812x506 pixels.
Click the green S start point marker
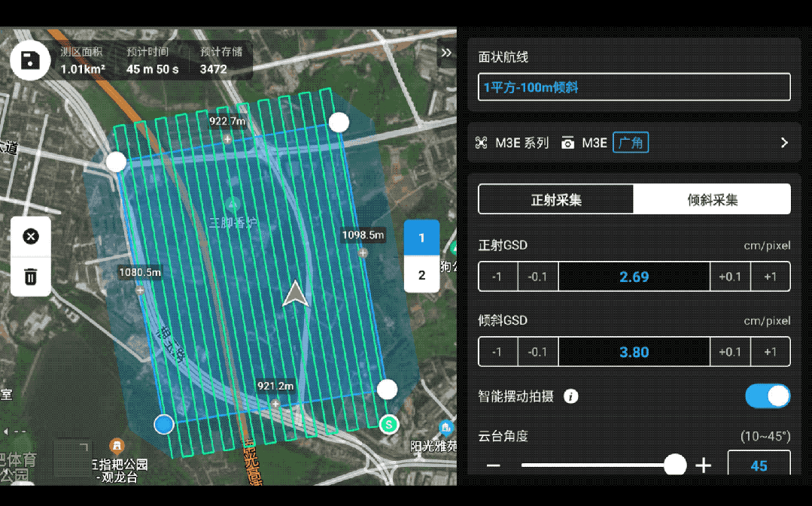pyautogui.click(x=388, y=424)
